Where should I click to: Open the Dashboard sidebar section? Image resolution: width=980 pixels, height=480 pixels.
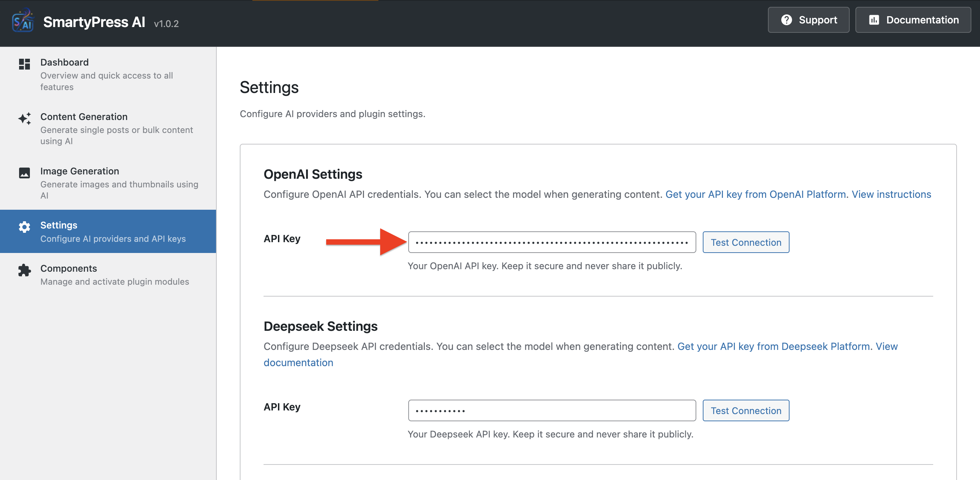[x=64, y=62]
